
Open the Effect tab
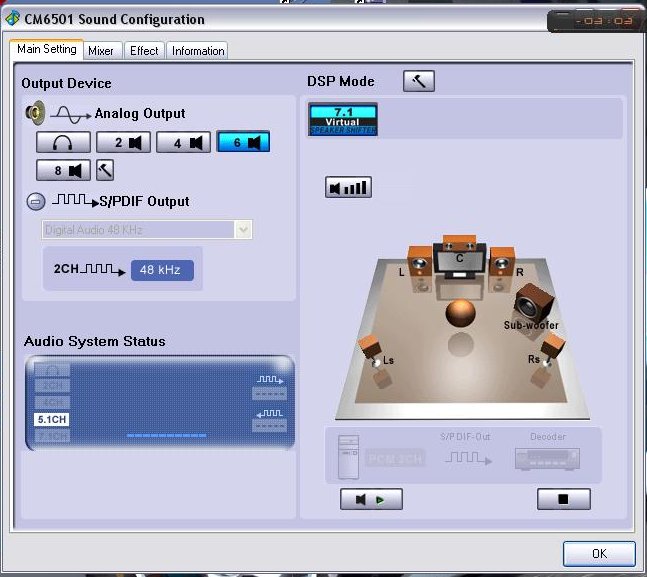(x=144, y=51)
